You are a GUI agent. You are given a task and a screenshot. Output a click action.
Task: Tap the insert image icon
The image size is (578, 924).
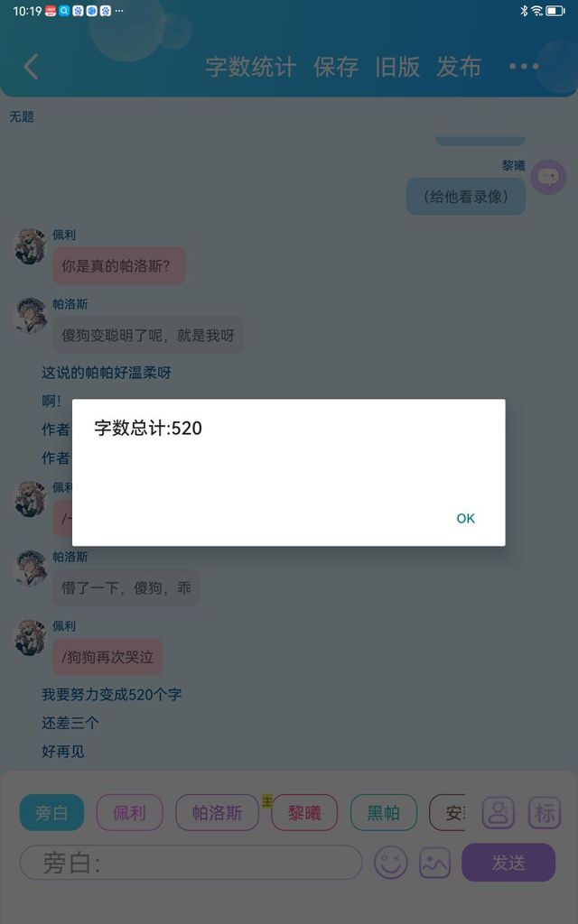click(434, 863)
